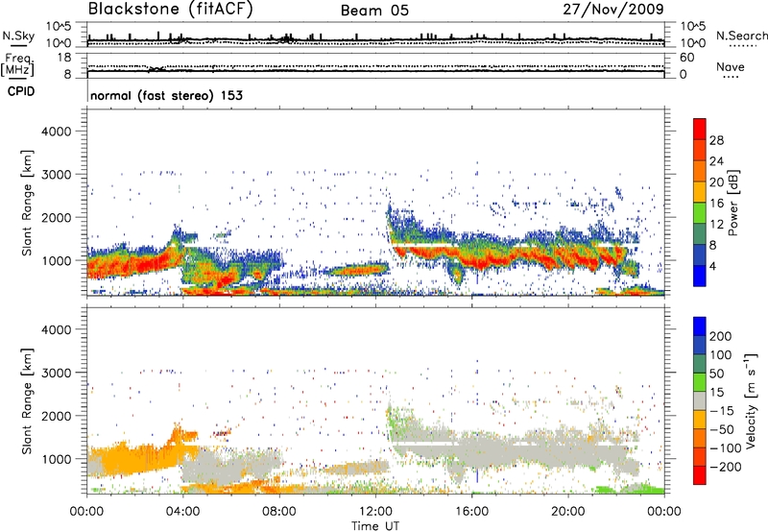The image size is (768, 532).
Task: Click the 16:00 time tick label
Action: pyautogui.click(x=471, y=512)
